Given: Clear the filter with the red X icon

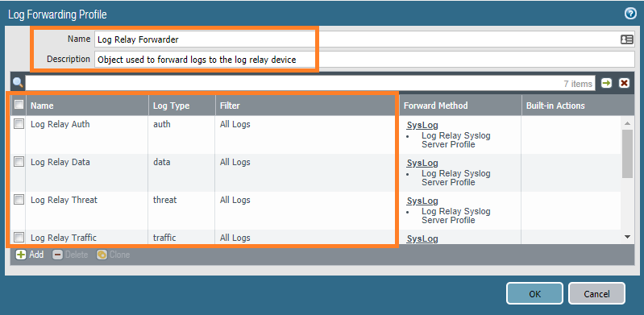Looking at the screenshot, I should pyautogui.click(x=625, y=83).
